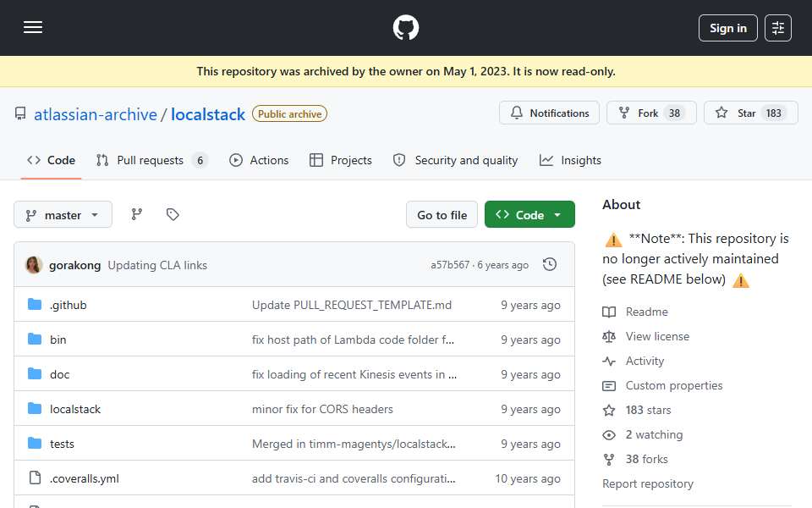
Task: Click gorakong's avatar image
Action: tap(34, 265)
